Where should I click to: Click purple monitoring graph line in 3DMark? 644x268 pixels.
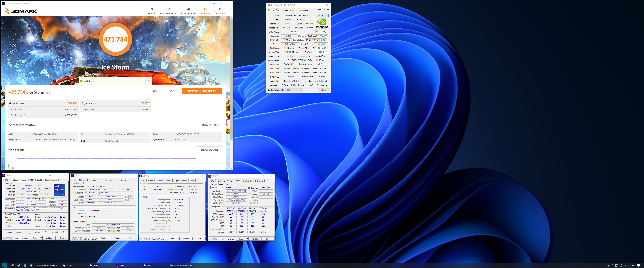[x=107, y=158]
